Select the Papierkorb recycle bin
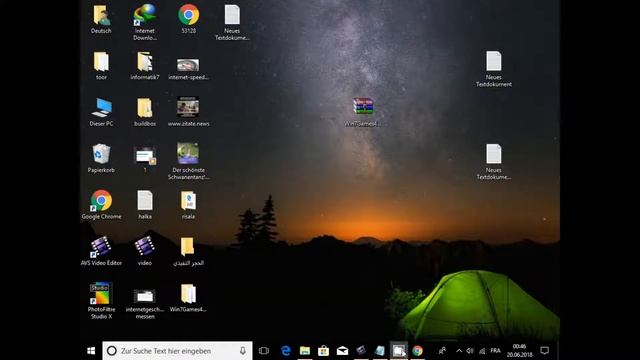The width and height of the screenshot is (640, 360). pyautogui.click(x=101, y=154)
